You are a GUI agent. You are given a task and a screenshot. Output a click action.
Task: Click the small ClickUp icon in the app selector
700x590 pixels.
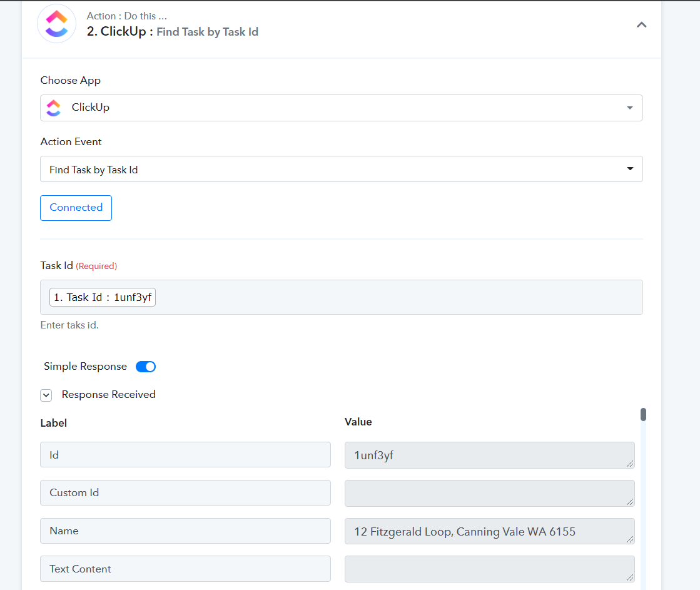click(54, 108)
